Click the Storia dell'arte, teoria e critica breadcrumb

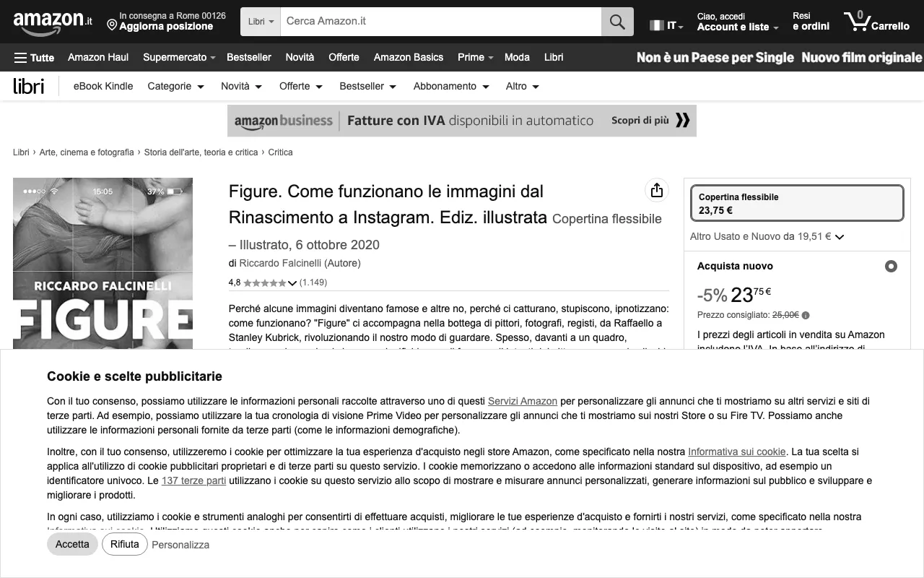pyautogui.click(x=201, y=152)
